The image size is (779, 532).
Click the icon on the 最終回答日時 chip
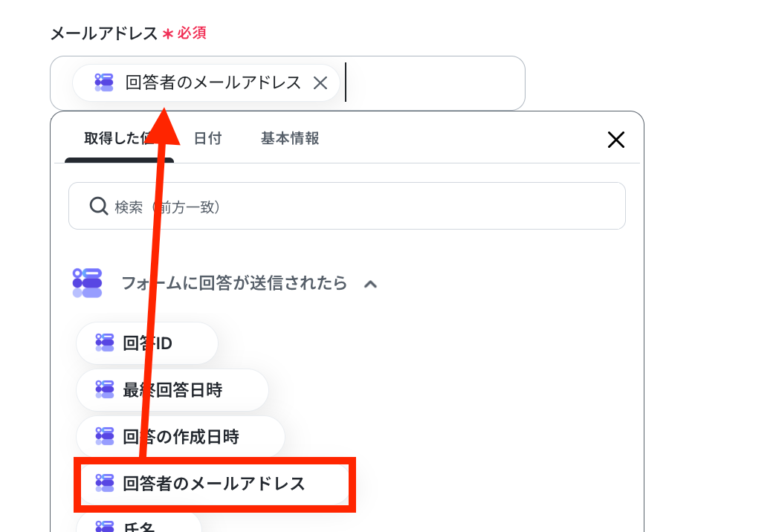[105, 390]
